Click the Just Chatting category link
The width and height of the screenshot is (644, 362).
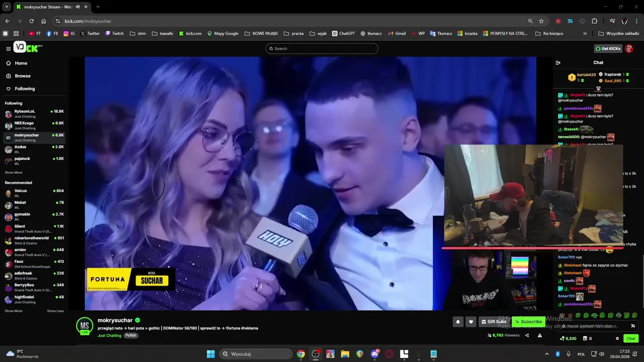tap(109, 335)
